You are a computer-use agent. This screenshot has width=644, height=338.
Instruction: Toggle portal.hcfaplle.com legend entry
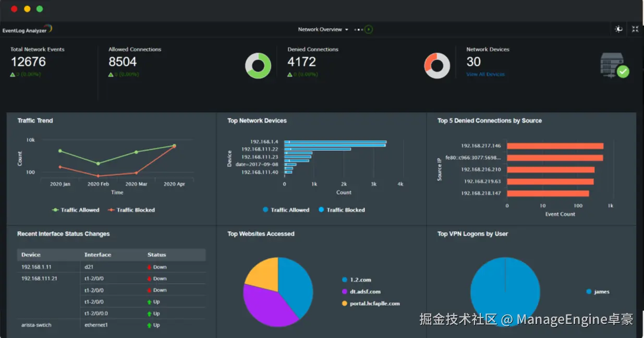point(371,304)
